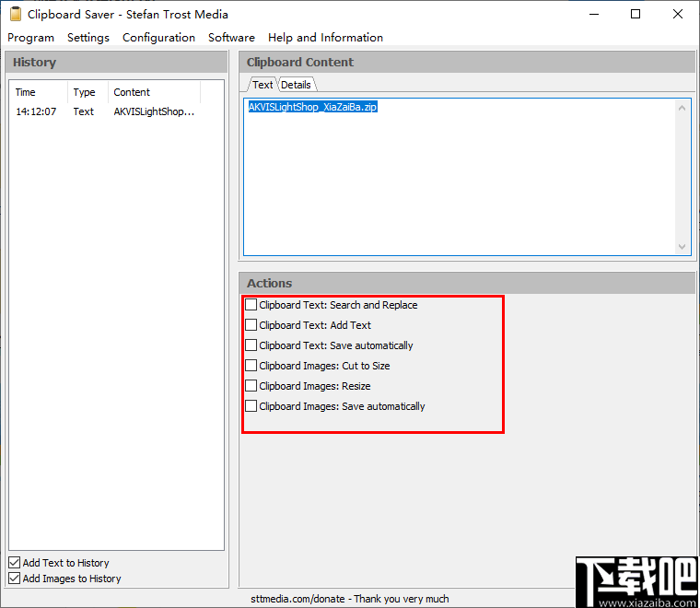Screen dimensions: 700x608
Task: Click the Text type cell in the history row
Action: pyautogui.click(x=84, y=111)
